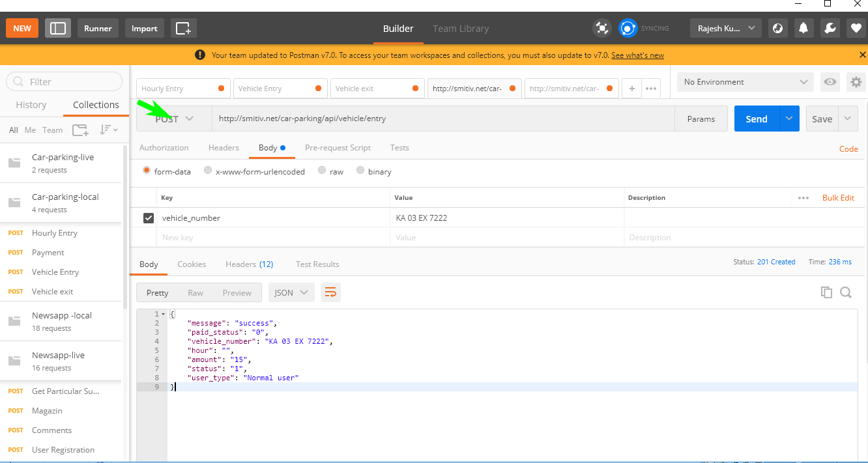Open Car-parking-local collection folder

61,203
